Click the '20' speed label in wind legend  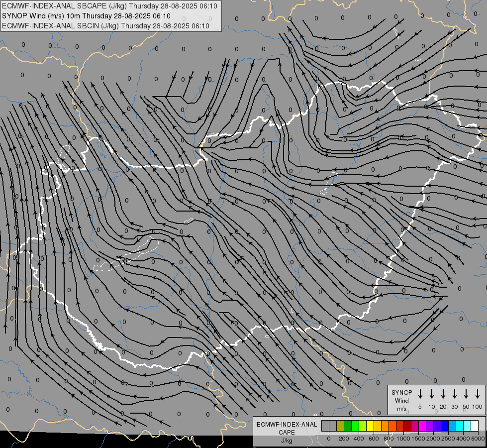(x=443, y=407)
